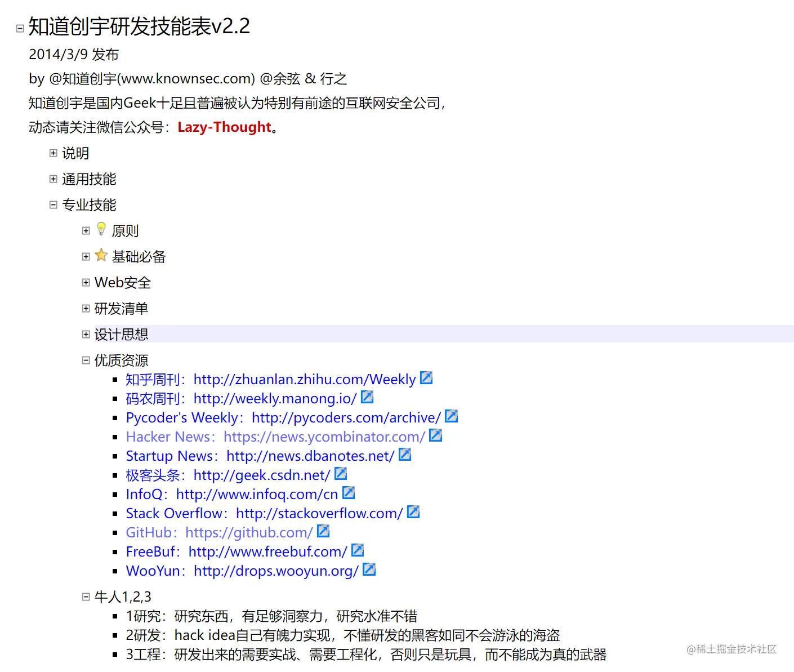The image size is (794, 672).
Task: Expand the 设计思想 node
Action: [86, 334]
